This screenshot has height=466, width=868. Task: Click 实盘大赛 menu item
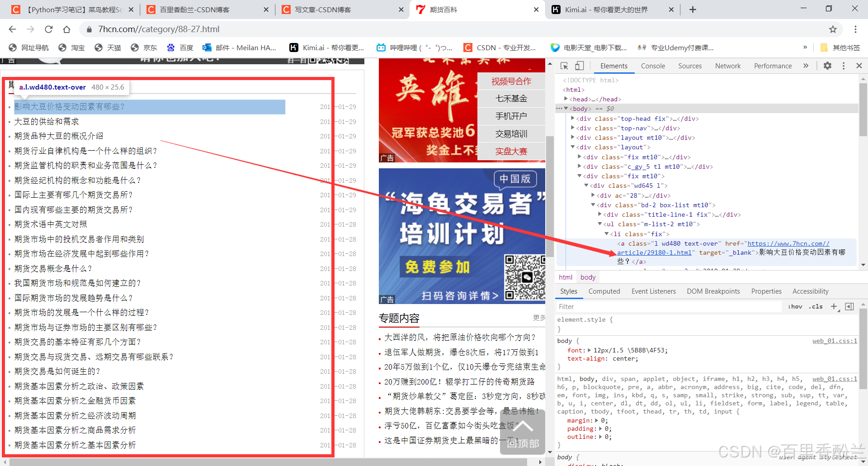pos(511,152)
